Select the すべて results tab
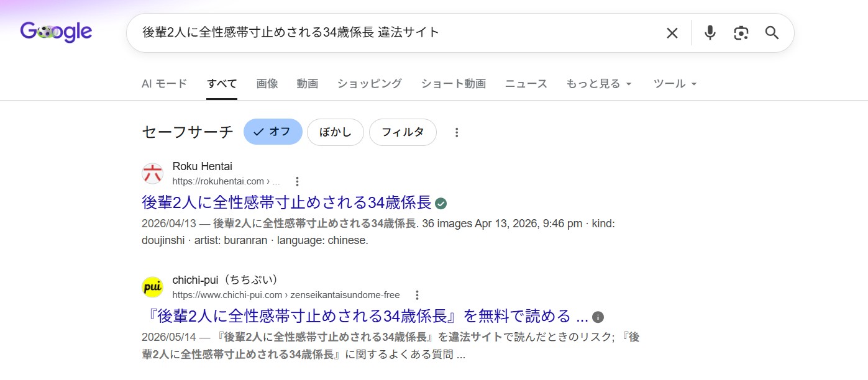 [x=222, y=84]
